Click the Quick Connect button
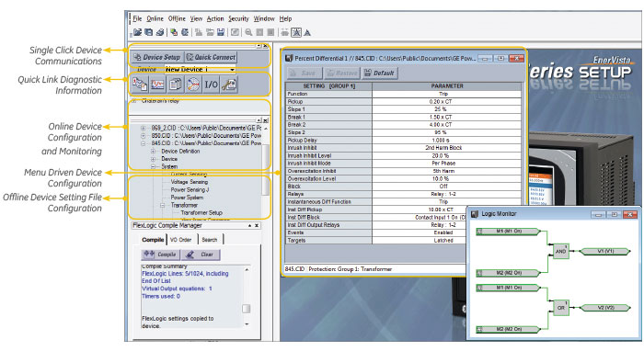644x351 pixels. (211, 57)
